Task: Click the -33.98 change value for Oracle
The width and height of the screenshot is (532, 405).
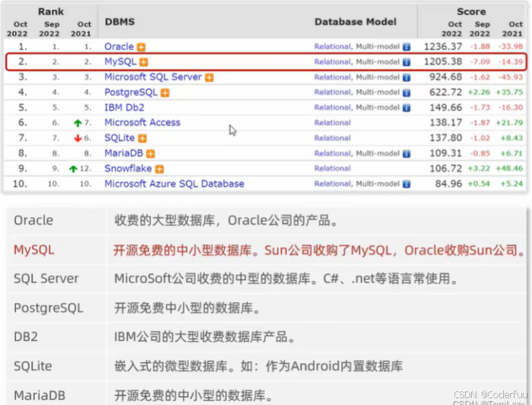Action: (x=511, y=46)
